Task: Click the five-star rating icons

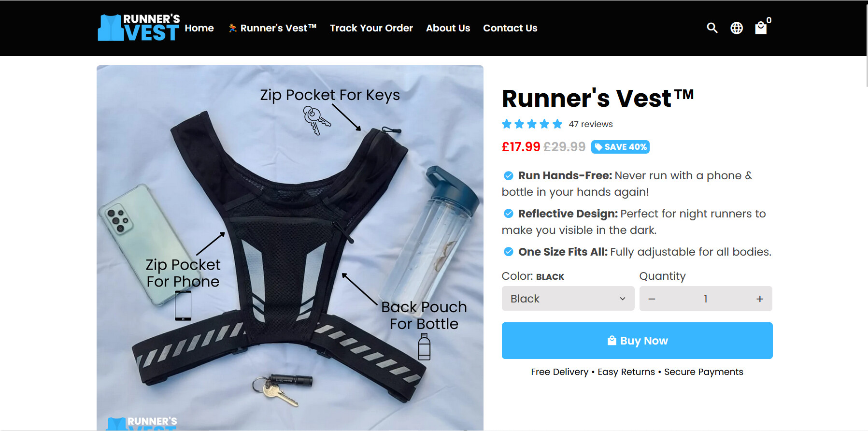Action: click(532, 124)
